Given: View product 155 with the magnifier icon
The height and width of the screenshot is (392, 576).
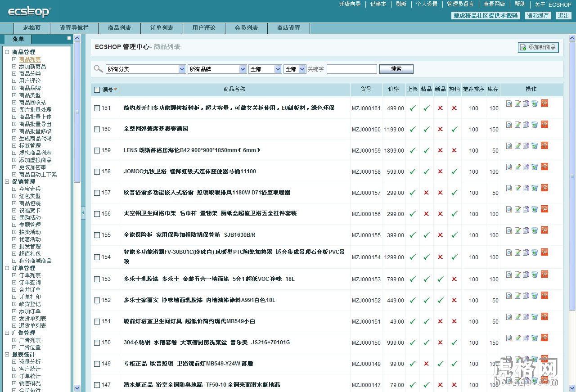Looking at the screenshot, I should click(x=509, y=230).
